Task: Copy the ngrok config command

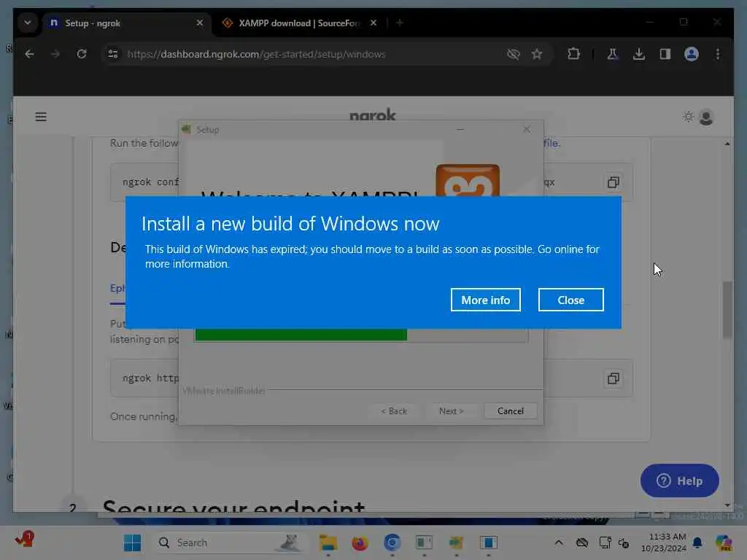Action: [x=613, y=182]
